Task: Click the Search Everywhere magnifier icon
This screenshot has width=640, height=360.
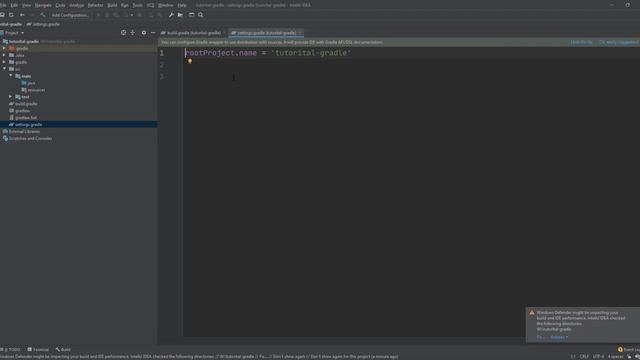Action: pos(201,15)
